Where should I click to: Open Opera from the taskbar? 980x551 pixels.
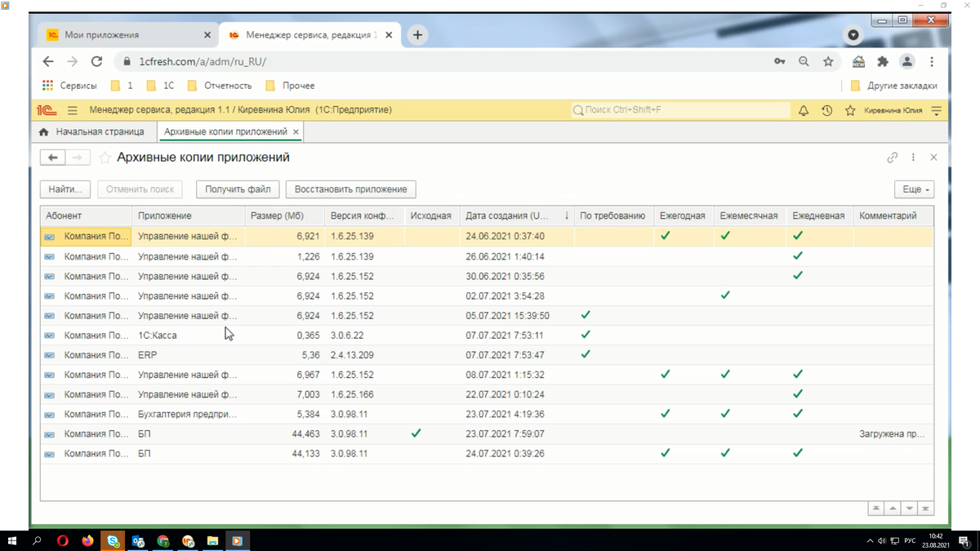point(63,540)
